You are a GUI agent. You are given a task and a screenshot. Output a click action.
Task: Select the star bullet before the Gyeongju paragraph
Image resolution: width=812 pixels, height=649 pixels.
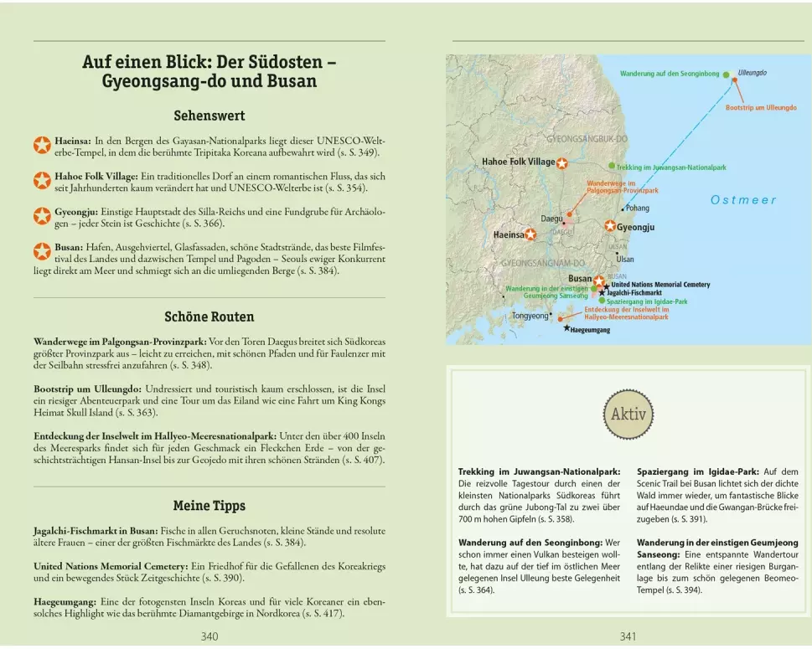[42, 216]
